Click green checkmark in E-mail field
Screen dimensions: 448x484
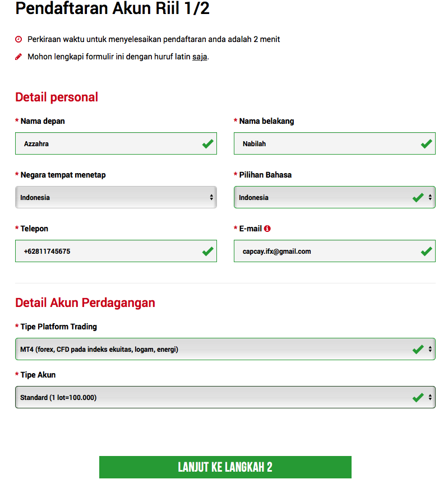click(427, 252)
